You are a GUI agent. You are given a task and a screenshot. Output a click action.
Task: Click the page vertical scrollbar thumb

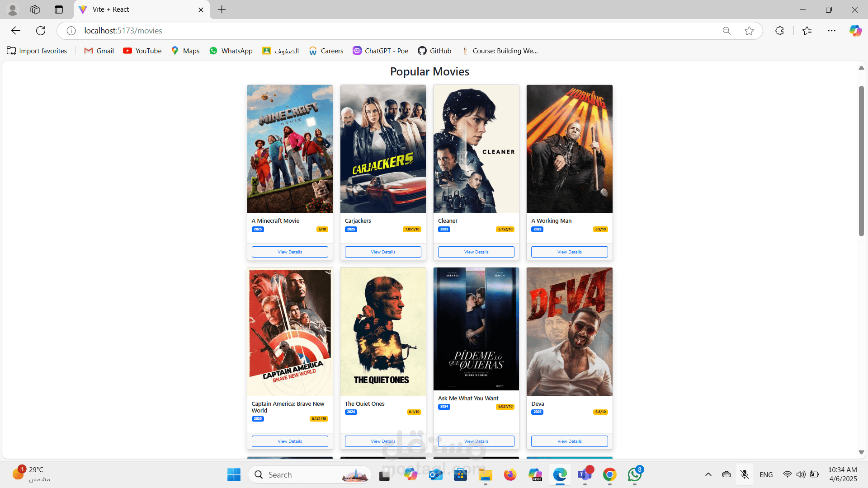click(861, 160)
